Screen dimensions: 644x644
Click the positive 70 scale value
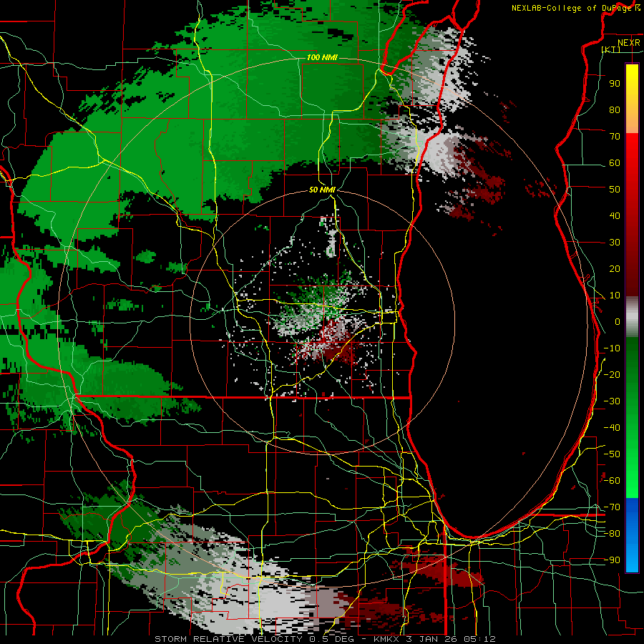point(615,137)
